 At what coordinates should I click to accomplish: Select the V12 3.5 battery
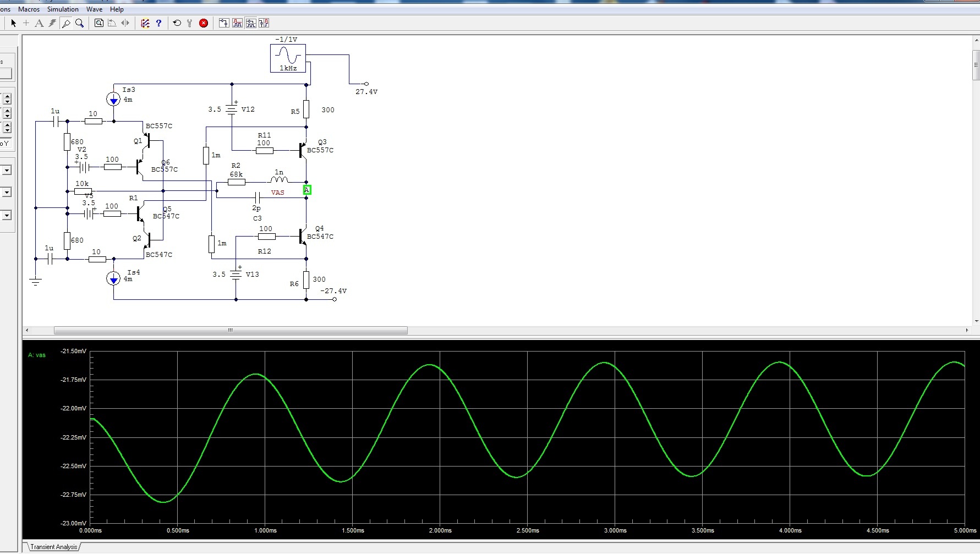click(x=232, y=109)
